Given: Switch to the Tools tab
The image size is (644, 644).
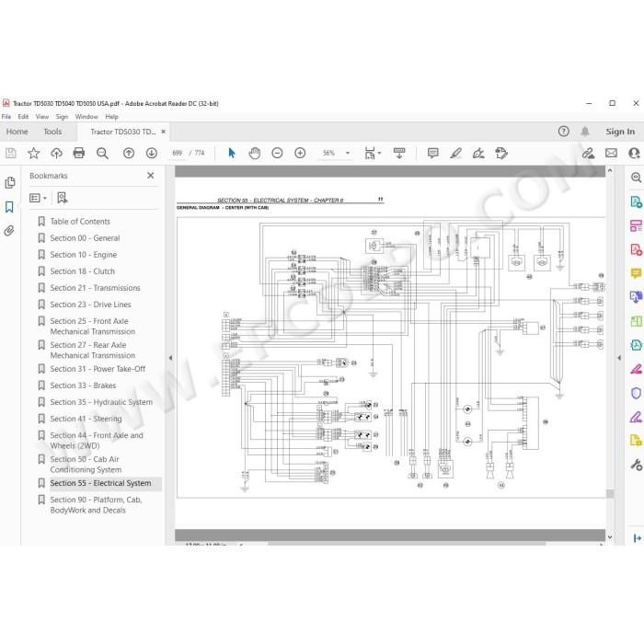Looking at the screenshot, I should [52, 132].
